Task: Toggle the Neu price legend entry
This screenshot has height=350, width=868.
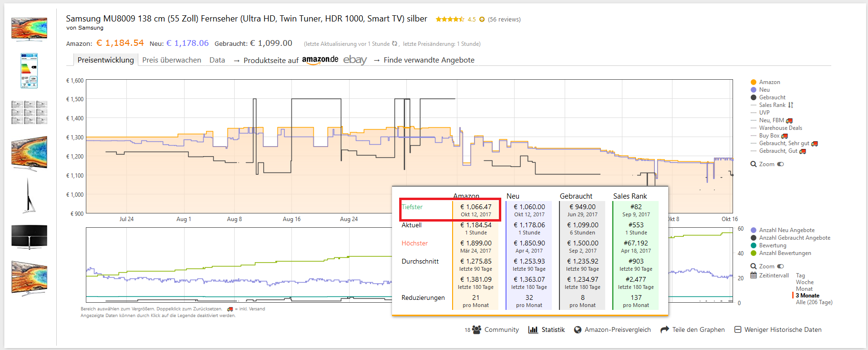Action: [760, 90]
